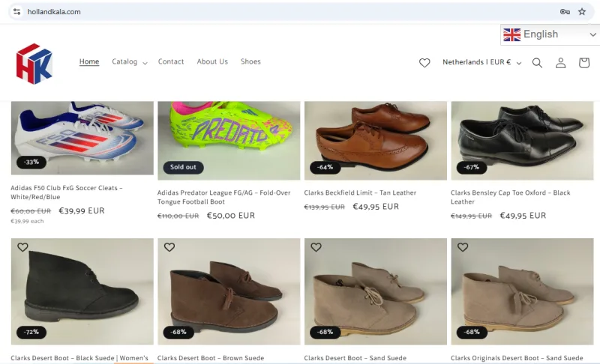Click the €50,00 EUR sale price
The height and width of the screenshot is (364, 600).
[x=231, y=216]
